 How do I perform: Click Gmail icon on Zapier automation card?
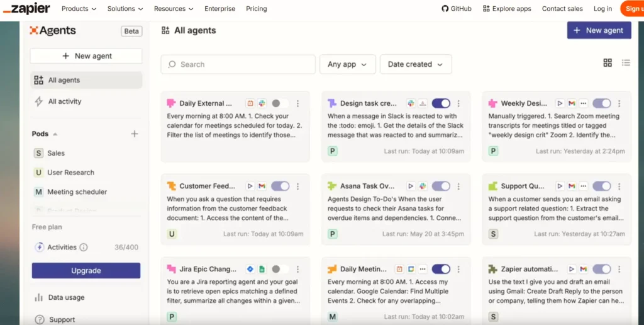[x=583, y=269]
